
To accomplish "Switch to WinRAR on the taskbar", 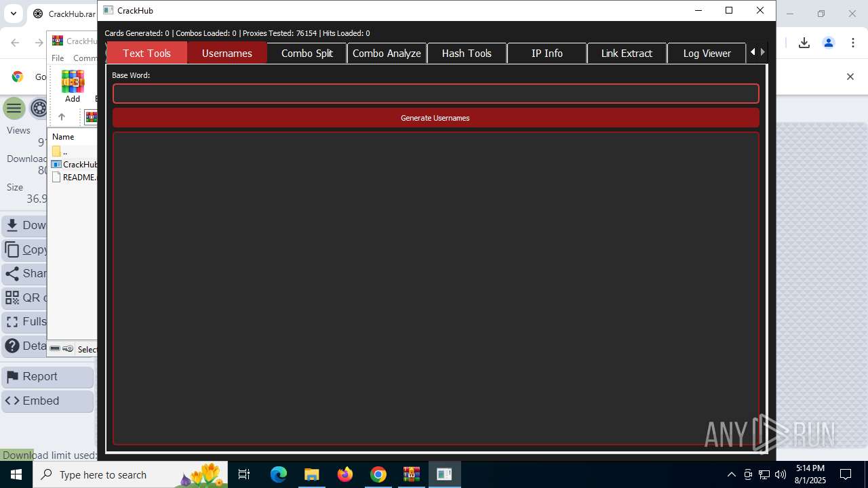I will click(x=412, y=474).
